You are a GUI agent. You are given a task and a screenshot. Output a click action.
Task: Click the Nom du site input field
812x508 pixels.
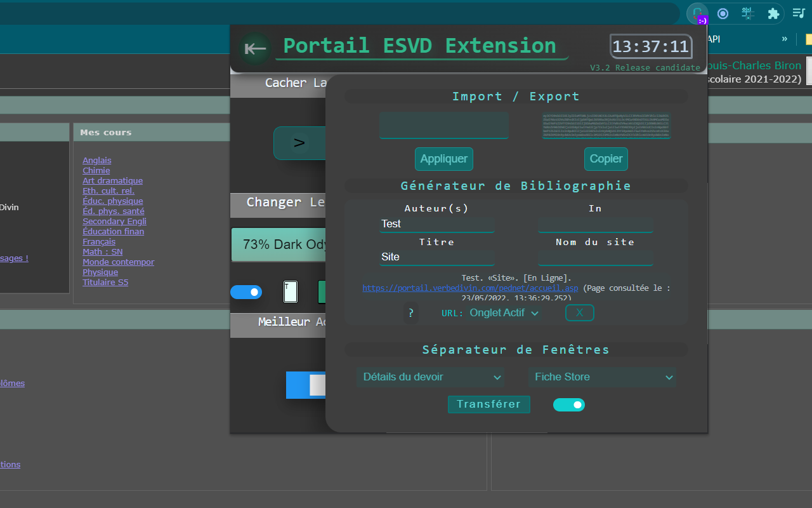pos(595,257)
